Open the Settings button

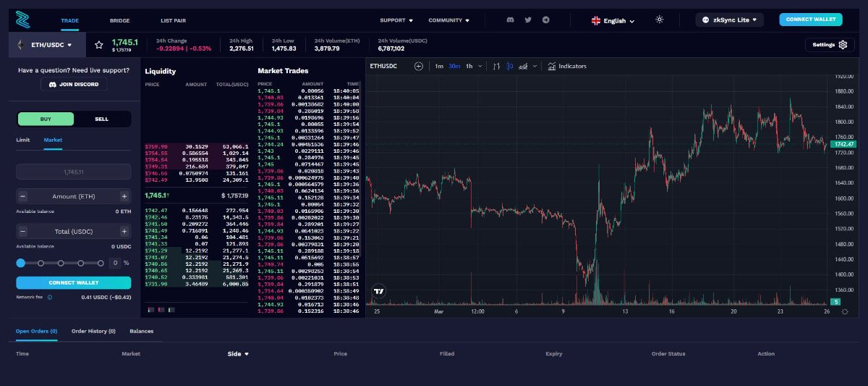pos(829,45)
